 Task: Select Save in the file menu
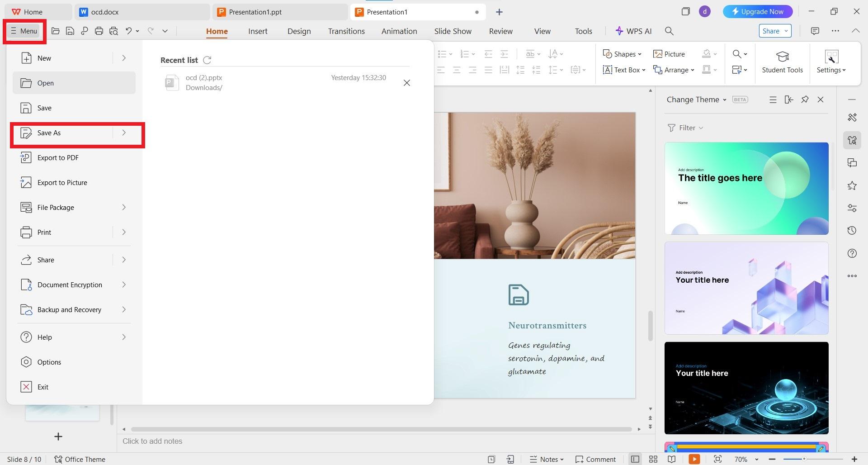click(74, 108)
